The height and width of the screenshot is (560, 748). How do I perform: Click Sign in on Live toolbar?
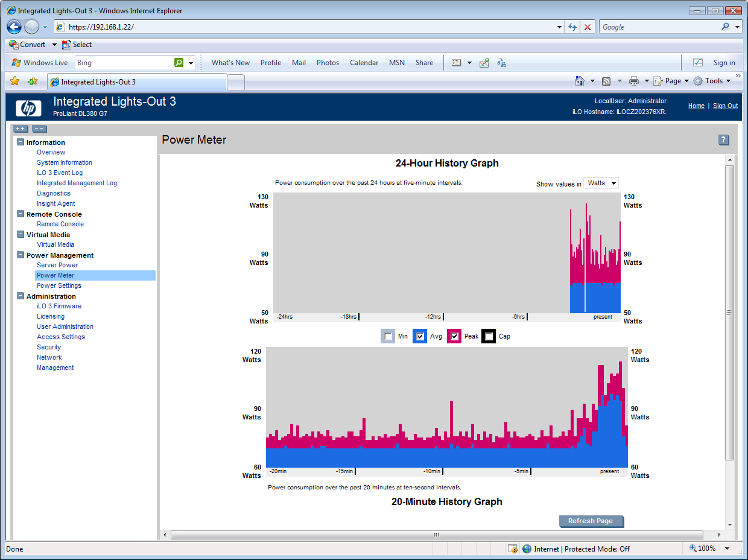coord(724,63)
